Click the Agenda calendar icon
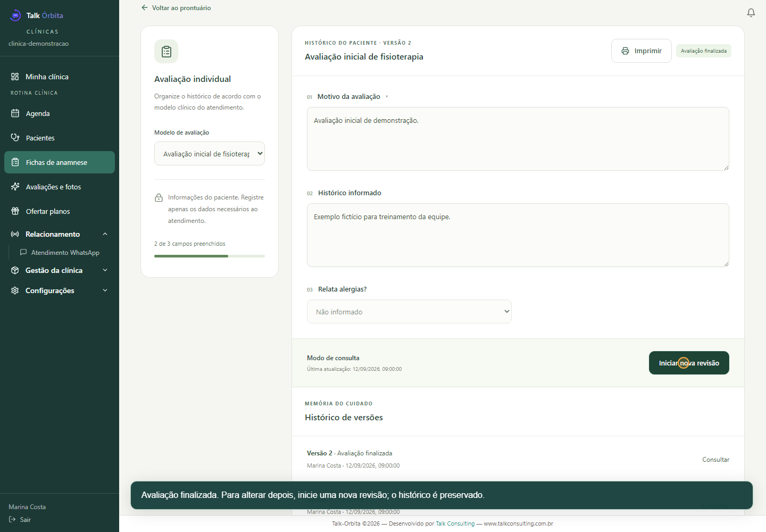Image resolution: width=766 pixels, height=532 pixels. (15, 113)
